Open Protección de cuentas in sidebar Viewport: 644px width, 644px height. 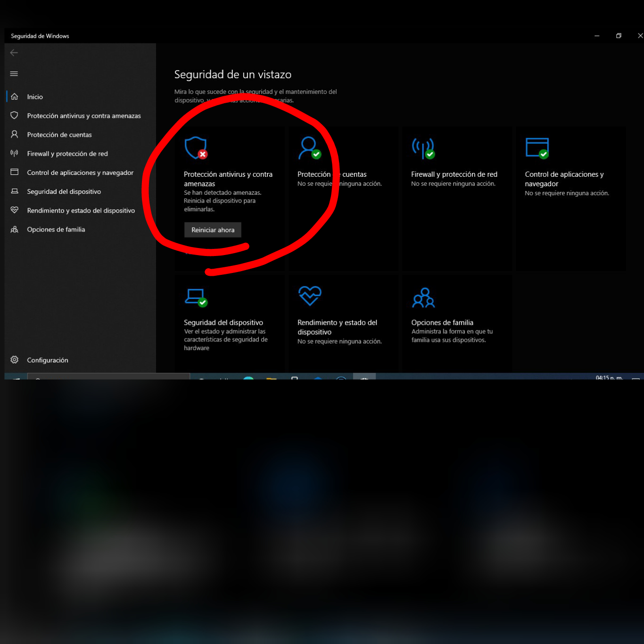pos(80,134)
